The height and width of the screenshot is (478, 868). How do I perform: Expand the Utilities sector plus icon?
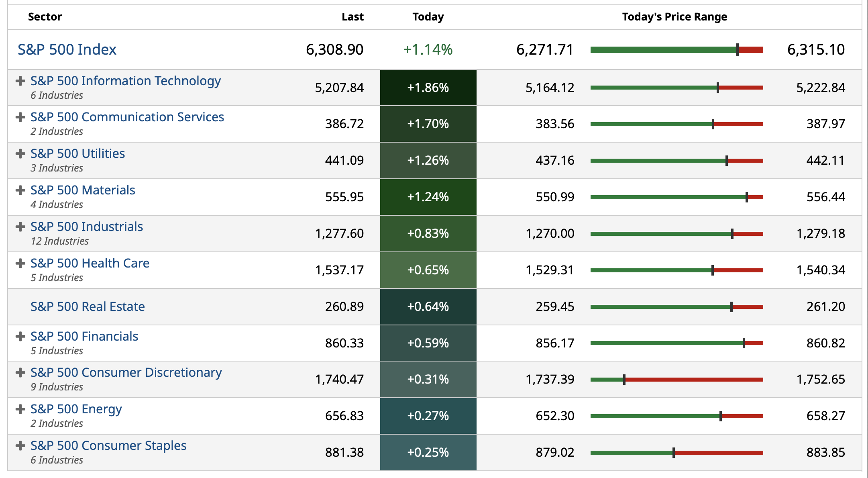pos(20,154)
